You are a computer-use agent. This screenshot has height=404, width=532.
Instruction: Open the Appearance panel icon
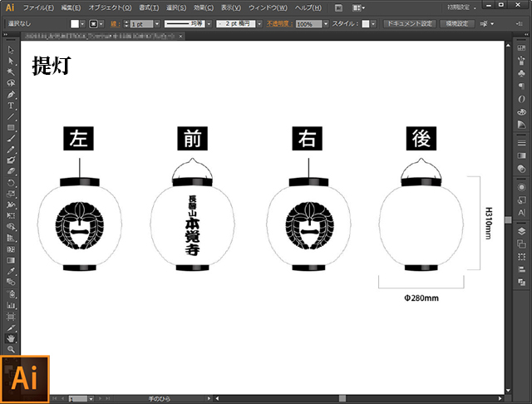pyautogui.click(x=521, y=187)
